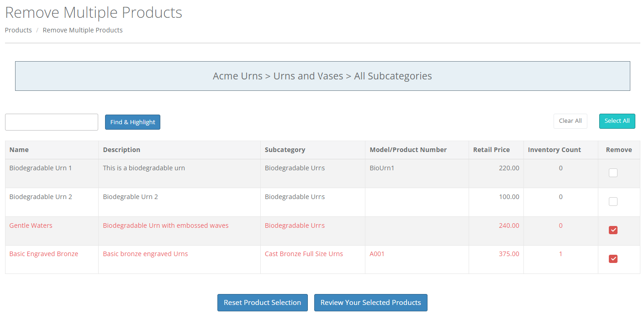644x315 pixels.
Task: Select the Gentle Waters product name
Action: point(31,226)
